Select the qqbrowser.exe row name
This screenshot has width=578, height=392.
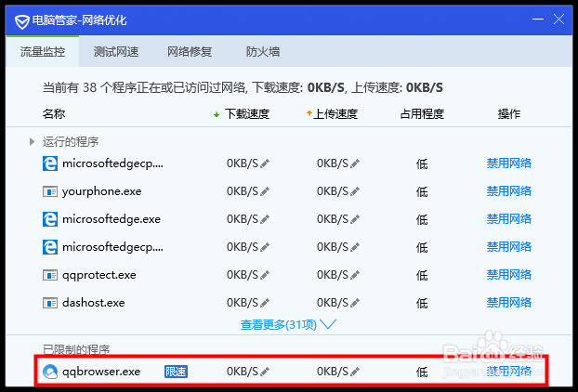point(101,372)
